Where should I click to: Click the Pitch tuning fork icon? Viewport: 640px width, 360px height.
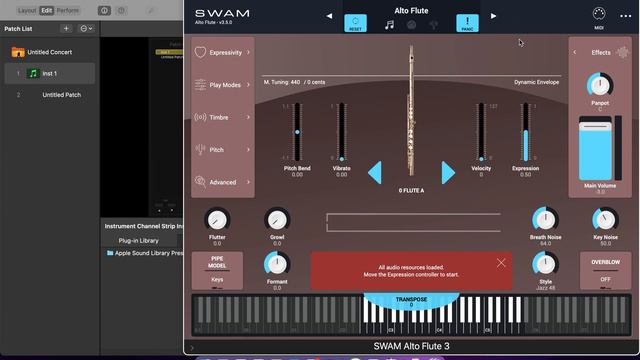pos(200,149)
